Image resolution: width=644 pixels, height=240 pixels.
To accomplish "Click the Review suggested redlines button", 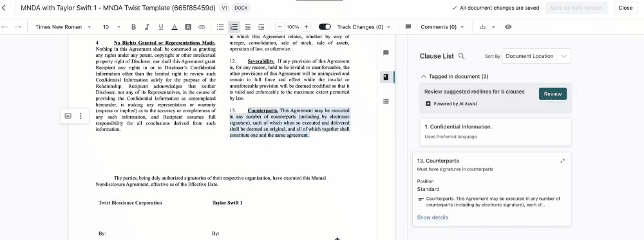I will click(x=553, y=94).
